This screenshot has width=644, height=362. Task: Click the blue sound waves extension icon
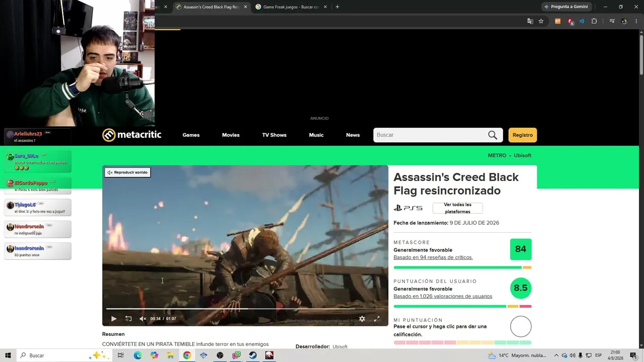[582, 21]
